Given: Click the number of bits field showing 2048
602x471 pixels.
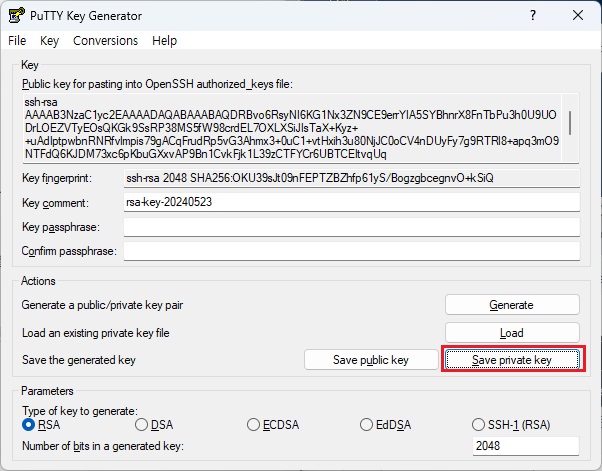Looking at the screenshot, I should tap(526, 446).
